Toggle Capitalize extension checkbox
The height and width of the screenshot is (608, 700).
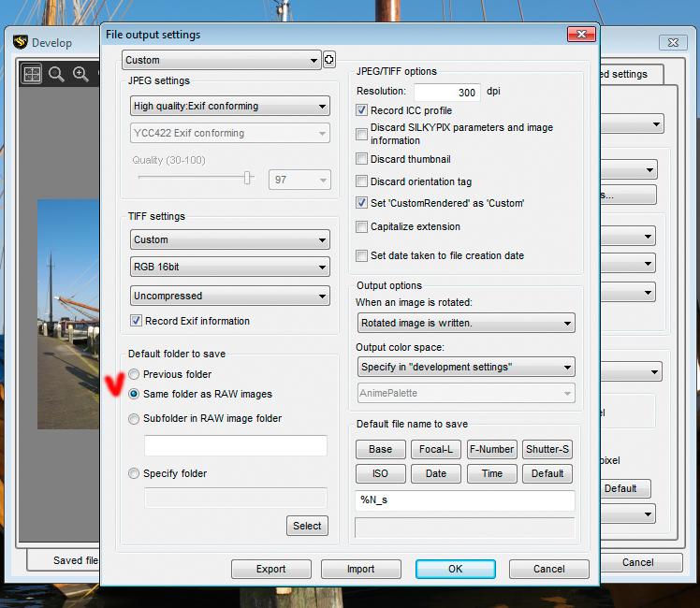click(x=361, y=226)
